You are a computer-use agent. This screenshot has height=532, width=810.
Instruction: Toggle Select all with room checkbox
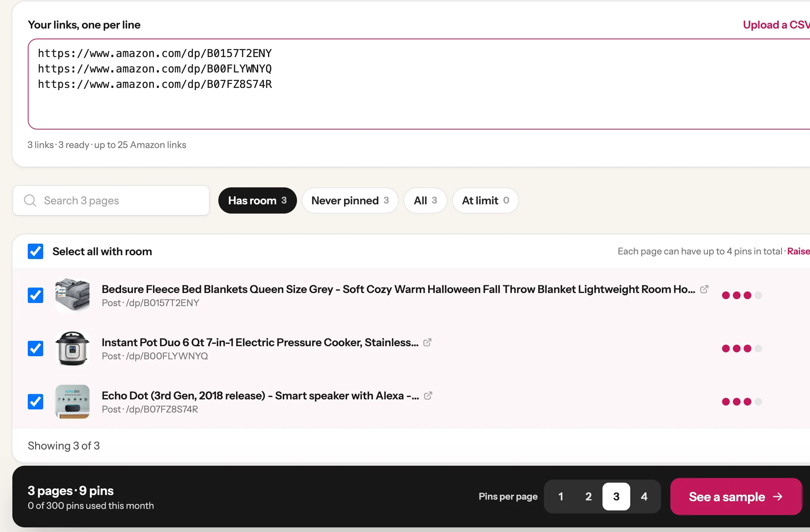click(x=35, y=251)
